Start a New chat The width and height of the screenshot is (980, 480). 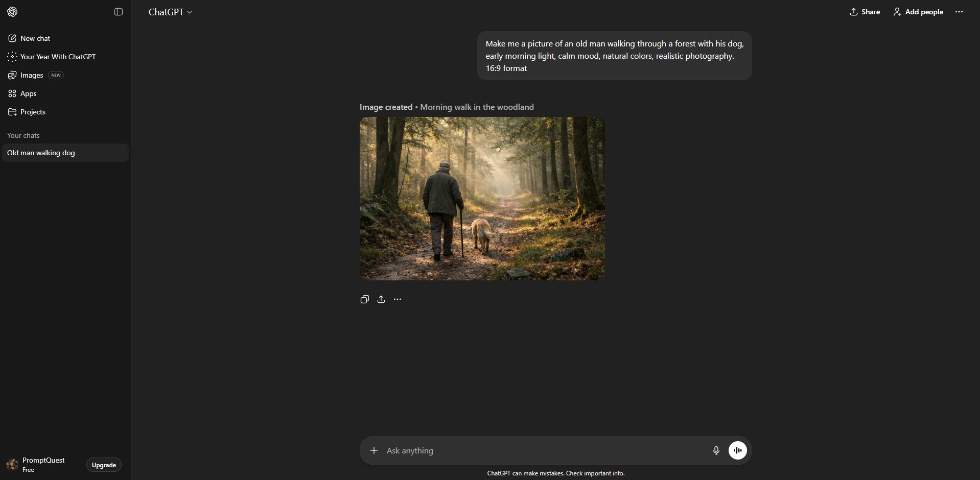tap(35, 38)
